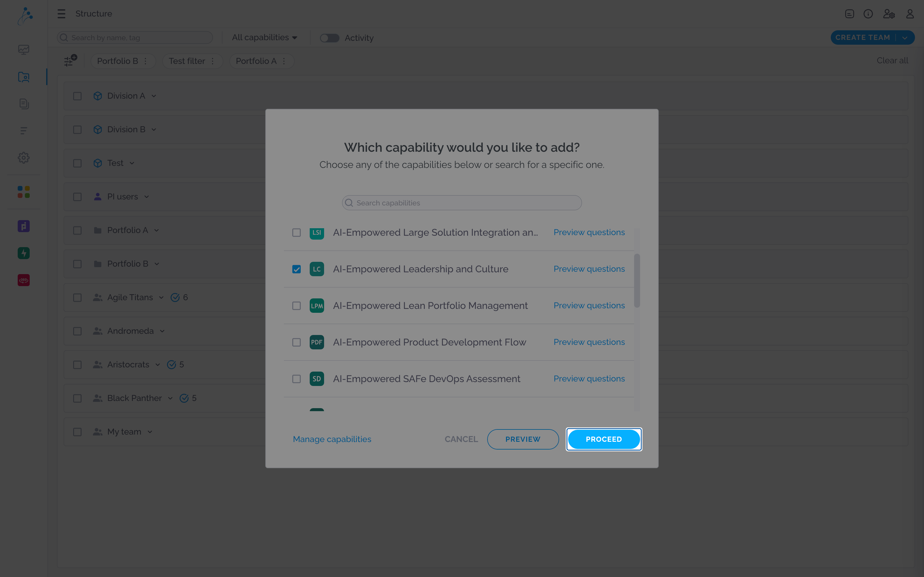Expand the Agile Titans chevron

point(161,297)
